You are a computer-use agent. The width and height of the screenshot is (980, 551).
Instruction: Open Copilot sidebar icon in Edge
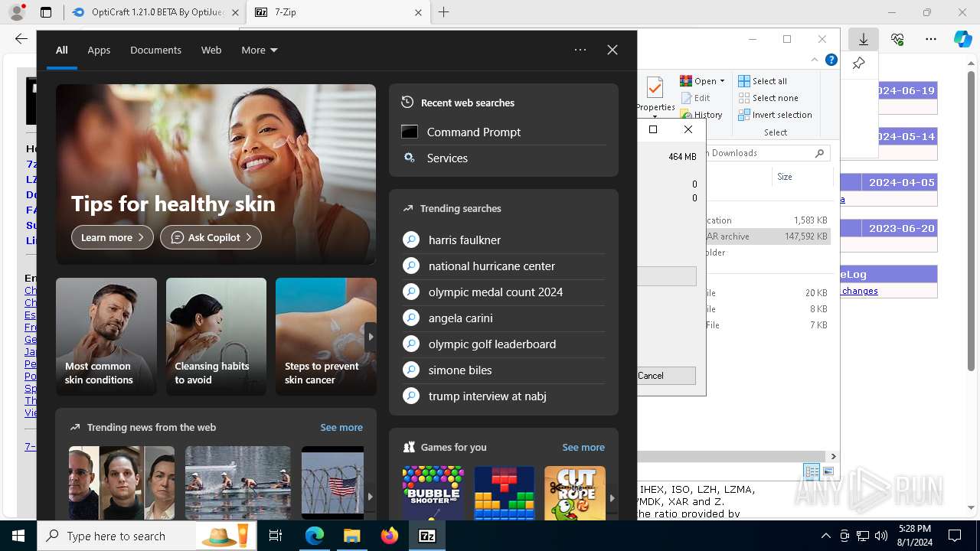click(x=962, y=39)
